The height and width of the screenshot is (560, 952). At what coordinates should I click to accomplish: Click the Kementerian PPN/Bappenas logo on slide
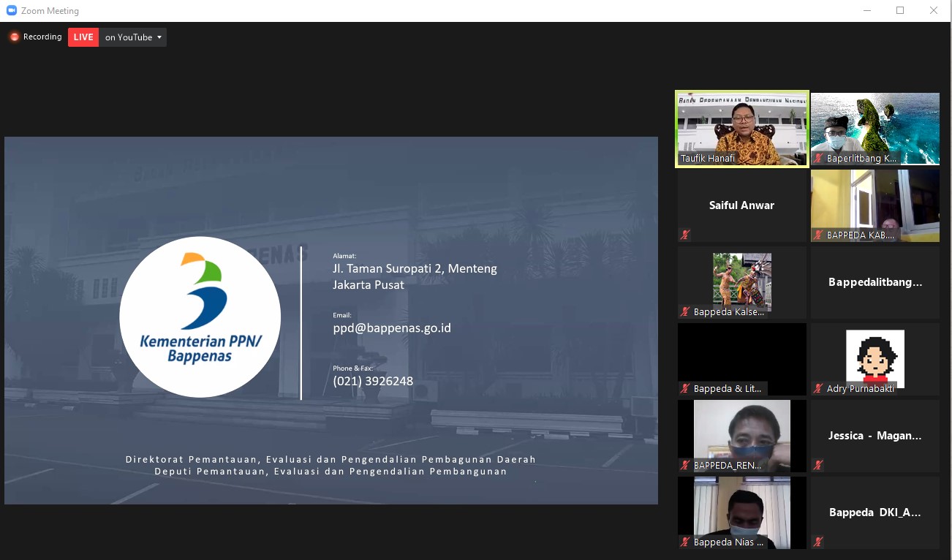coord(200,317)
